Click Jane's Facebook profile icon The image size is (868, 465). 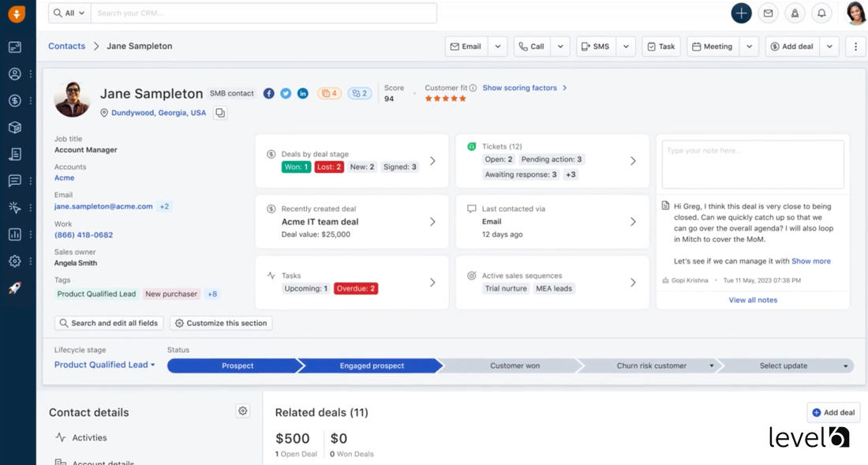pos(268,93)
